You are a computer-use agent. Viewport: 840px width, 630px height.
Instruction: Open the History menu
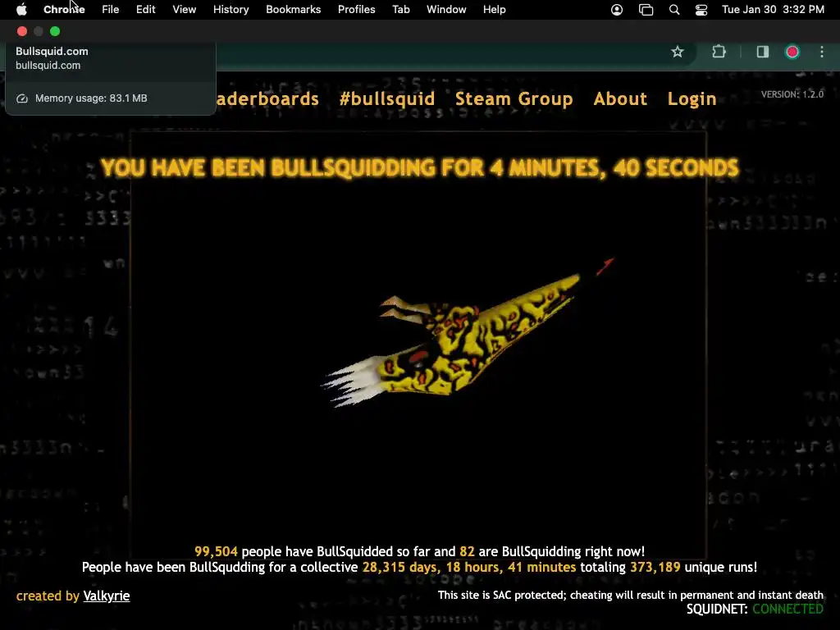pos(231,10)
